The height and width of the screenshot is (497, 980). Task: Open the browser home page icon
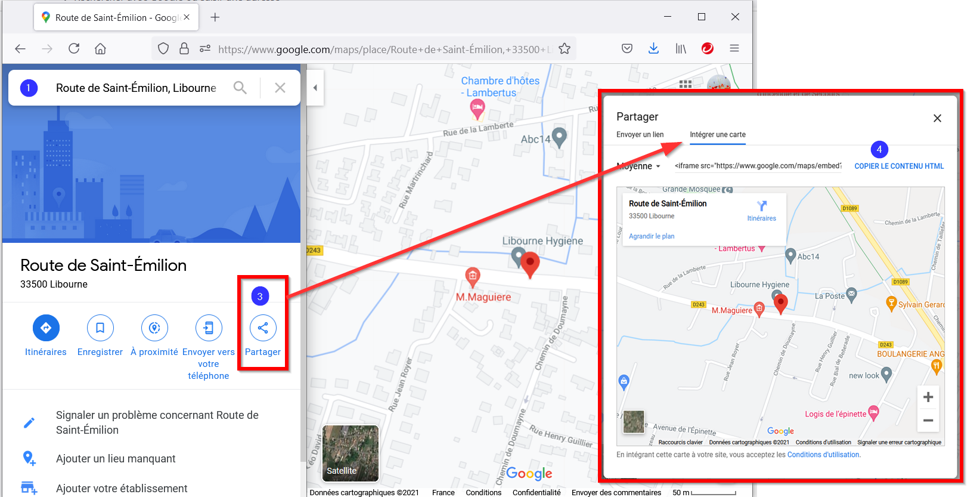click(x=101, y=49)
